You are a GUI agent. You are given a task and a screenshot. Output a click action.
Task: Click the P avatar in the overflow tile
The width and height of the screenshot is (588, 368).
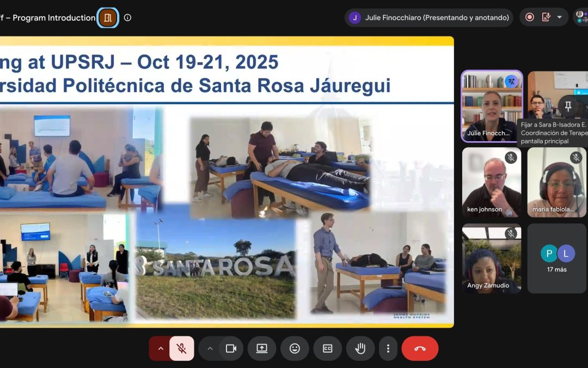coord(549,254)
